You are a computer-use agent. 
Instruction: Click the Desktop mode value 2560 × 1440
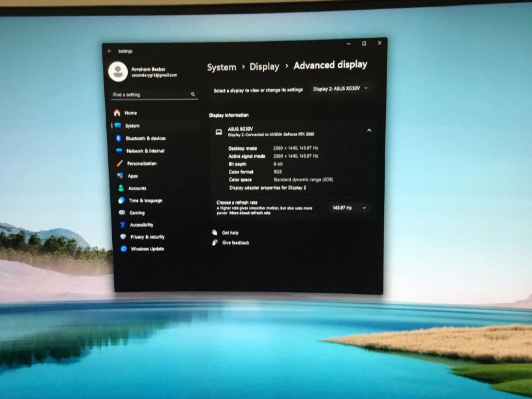296,148
